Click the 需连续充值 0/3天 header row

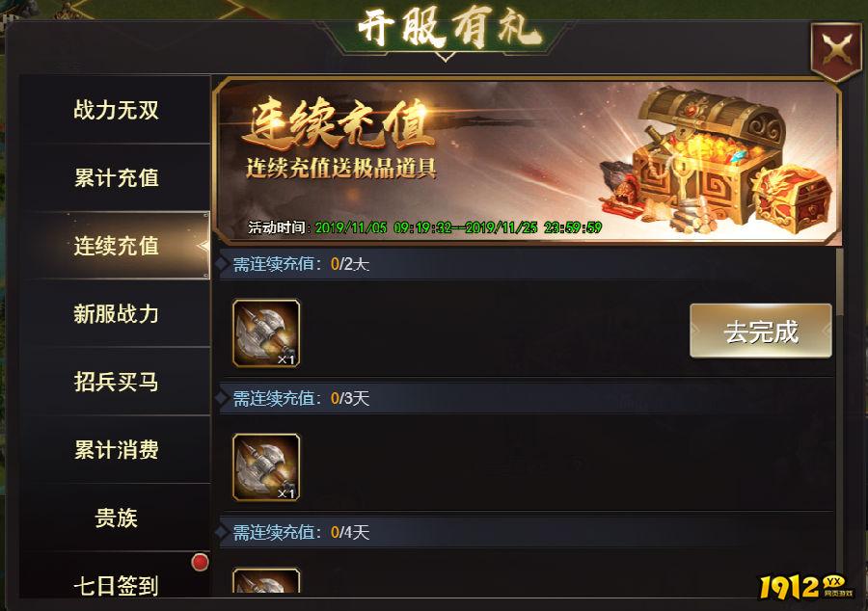(527, 398)
